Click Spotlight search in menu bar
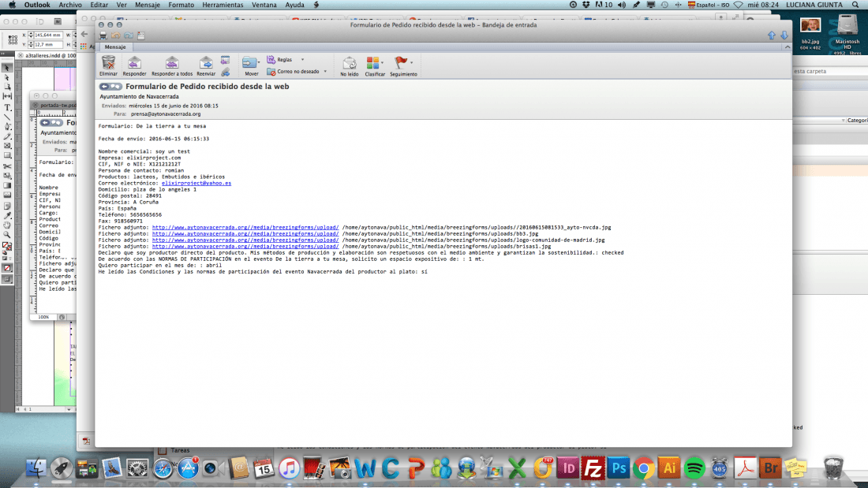This screenshot has width=868, height=488. (855, 5)
